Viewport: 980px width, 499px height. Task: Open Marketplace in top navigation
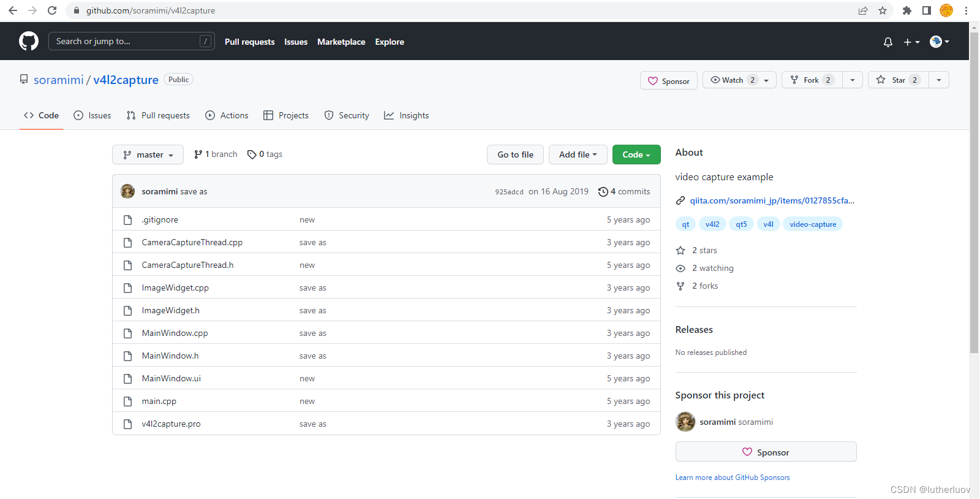(341, 42)
